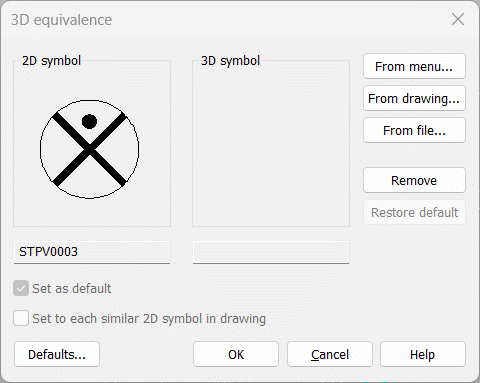Enable Set to each similar 2D symbol checkbox
Image resolution: width=480 pixels, height=383 pixels.
pos(21,318)
